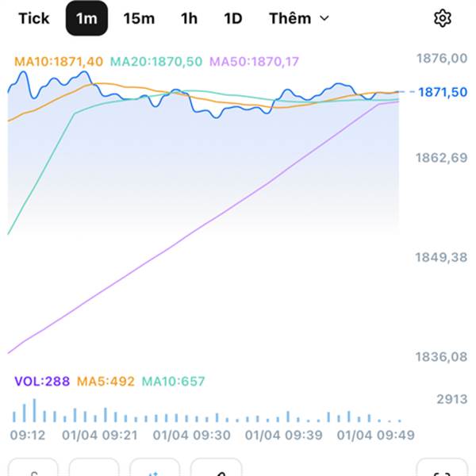Click the current price tag 1871,50
This screenshot has width=476, height=476.
coord(441,93)
